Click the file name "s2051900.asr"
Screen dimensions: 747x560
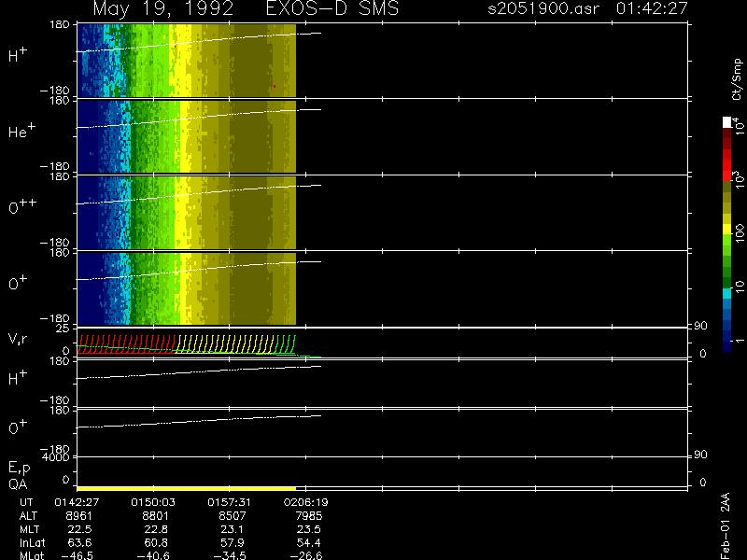click(543, 8)
